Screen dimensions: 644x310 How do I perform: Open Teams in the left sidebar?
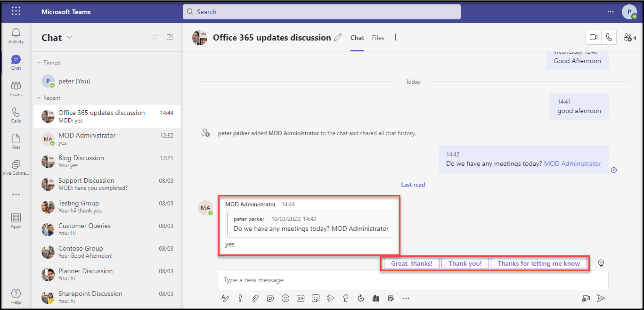coord(16,89)
